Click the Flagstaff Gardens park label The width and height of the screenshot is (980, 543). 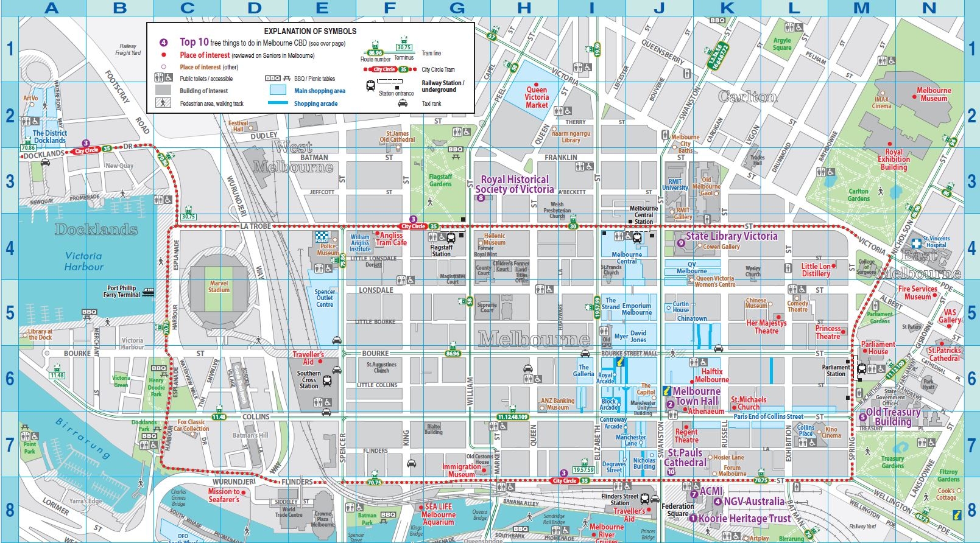pyautogui.click(x=440, y=180)
